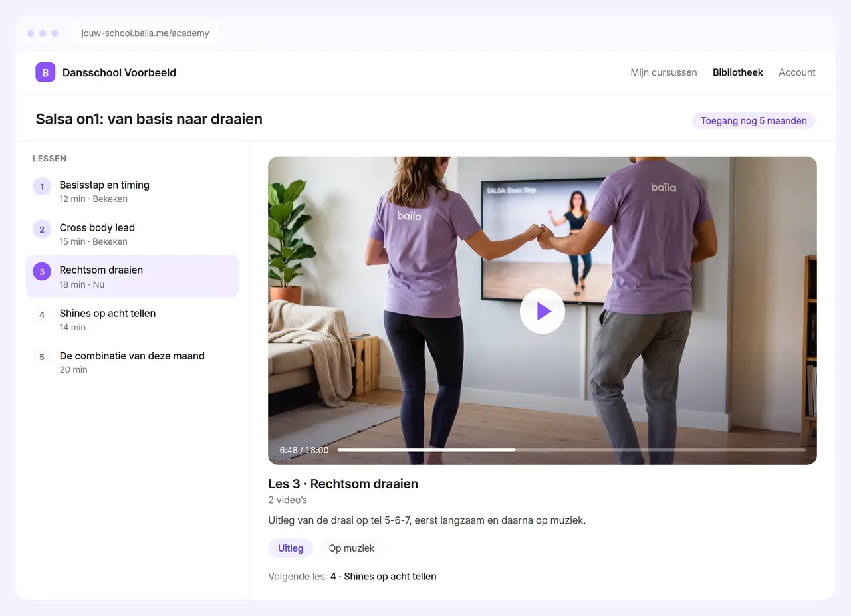
Task: Click the 14 min duration text
Action: tap(73, 327)
